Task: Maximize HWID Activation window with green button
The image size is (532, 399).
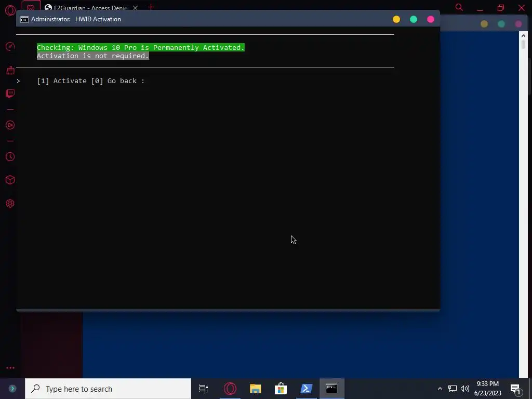Action: click(x=414, y=19)
